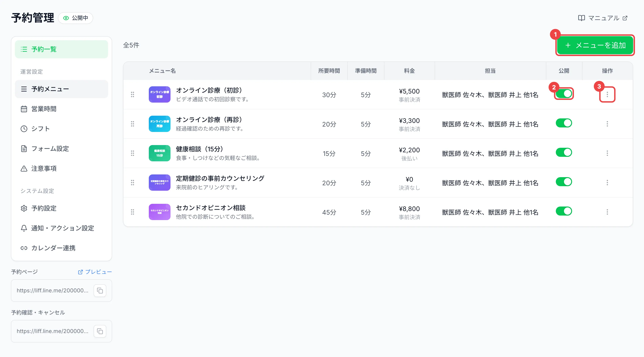Click the 健康相談 15分 thumbnail
This screenshot has width=644, height=357.
pyautogui.click(x=159, y=153)
